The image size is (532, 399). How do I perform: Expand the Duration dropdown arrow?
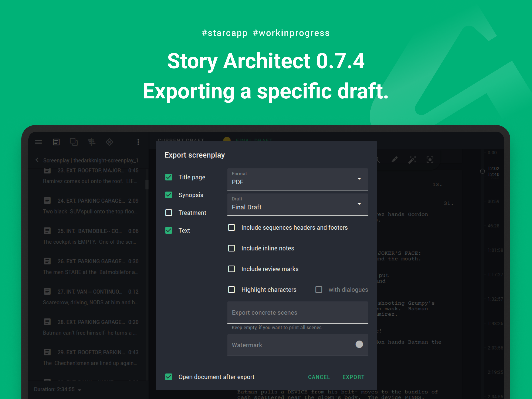(x=80, y=390)
